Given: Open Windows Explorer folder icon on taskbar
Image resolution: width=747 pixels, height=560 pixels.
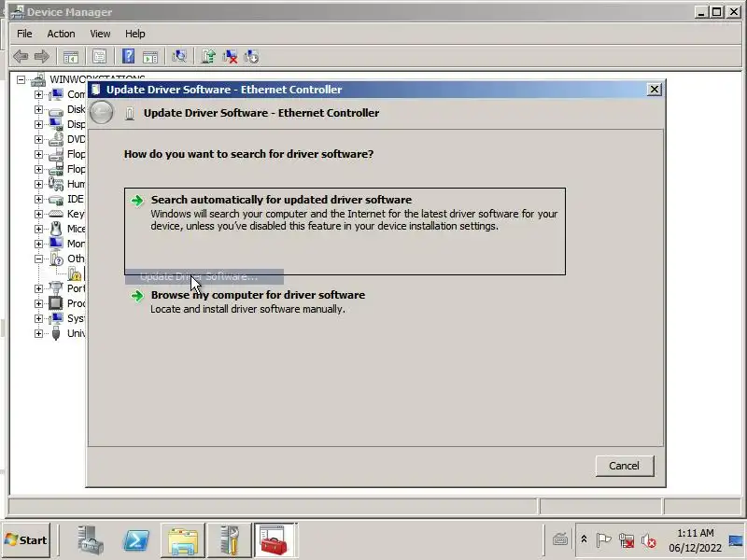Looking at the screenshot, I should [x=182, y=540].
